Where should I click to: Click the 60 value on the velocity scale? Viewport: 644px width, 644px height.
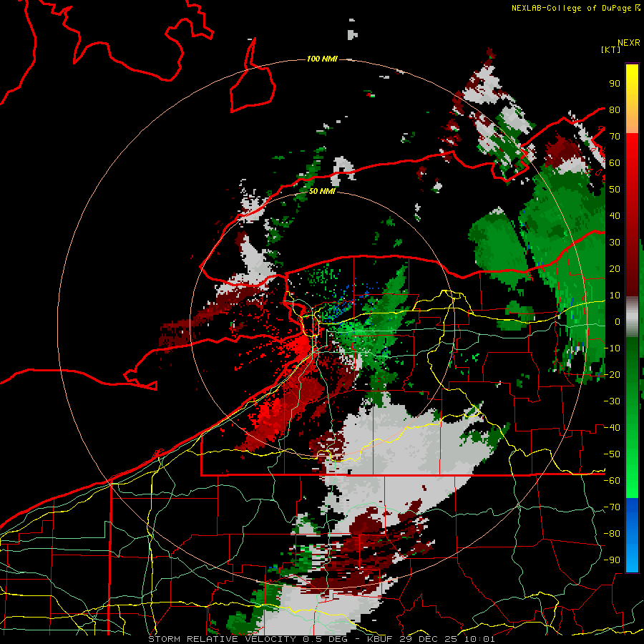click(615, 163)
